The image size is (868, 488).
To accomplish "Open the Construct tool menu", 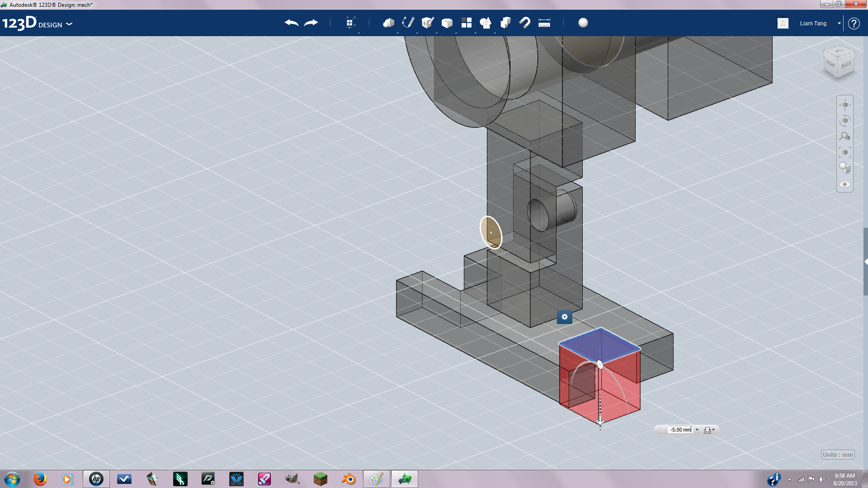I will 428,23.
